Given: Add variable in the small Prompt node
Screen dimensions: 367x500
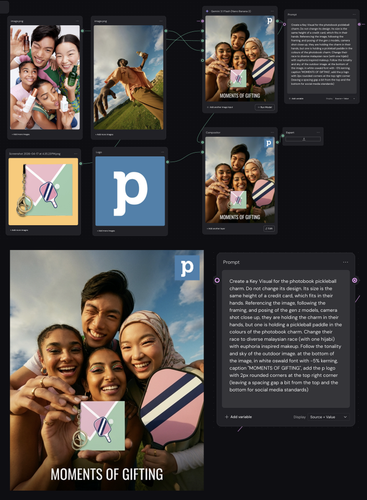Looking at the screenshot, I should tap(296, 99).
